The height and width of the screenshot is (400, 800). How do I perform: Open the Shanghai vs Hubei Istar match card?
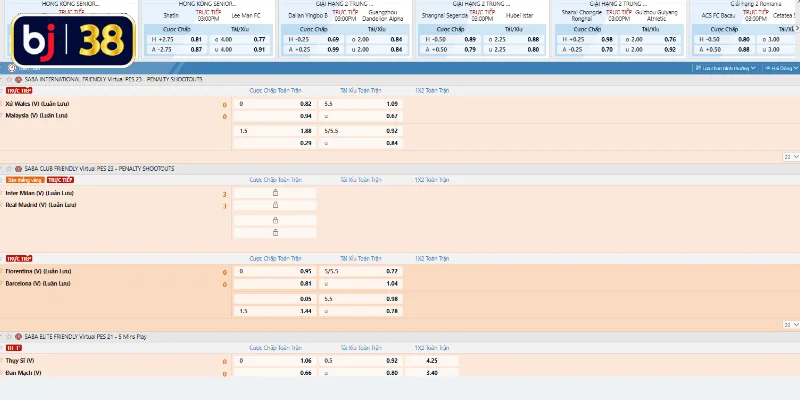[x=482, y=28]
